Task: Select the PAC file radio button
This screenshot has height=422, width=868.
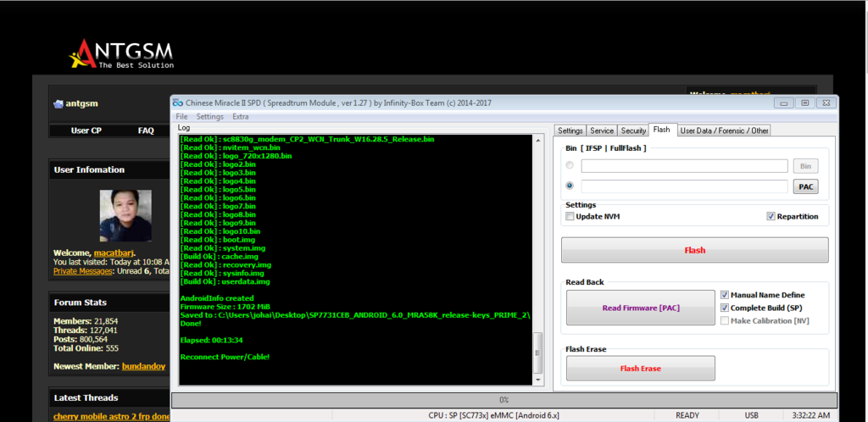Action: click(x=570, y=186)
